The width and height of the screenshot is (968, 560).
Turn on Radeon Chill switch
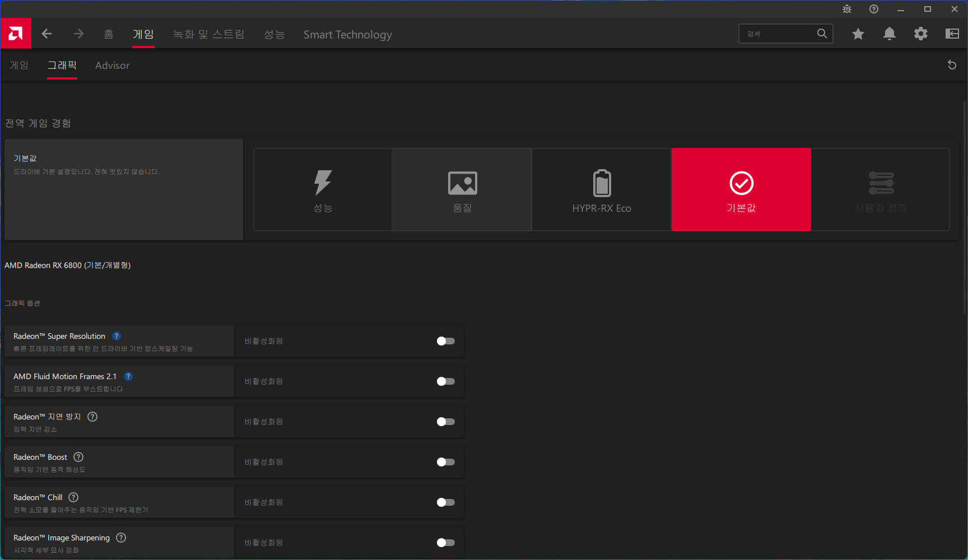click(446, 502)
